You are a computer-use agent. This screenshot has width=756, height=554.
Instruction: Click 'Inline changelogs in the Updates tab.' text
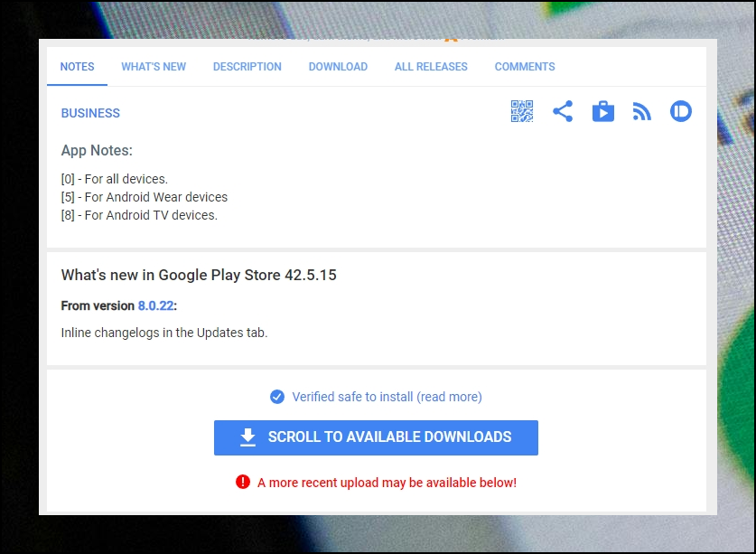163,333
